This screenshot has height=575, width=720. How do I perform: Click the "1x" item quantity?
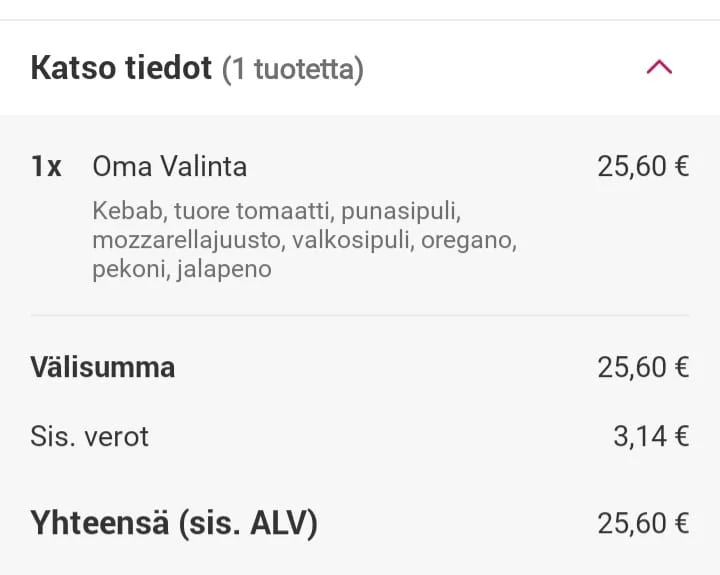(x=46, y=166)
